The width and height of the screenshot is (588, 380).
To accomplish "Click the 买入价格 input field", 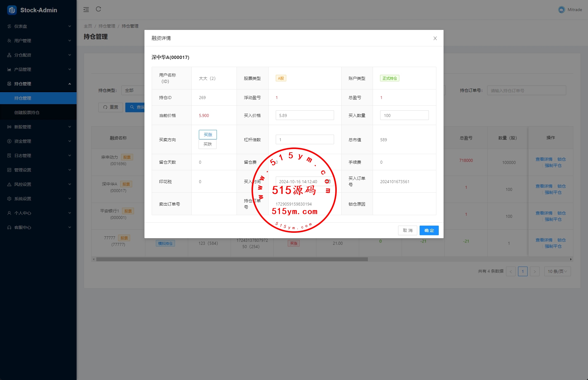I will pyautogui.click(x=304, y=115).
